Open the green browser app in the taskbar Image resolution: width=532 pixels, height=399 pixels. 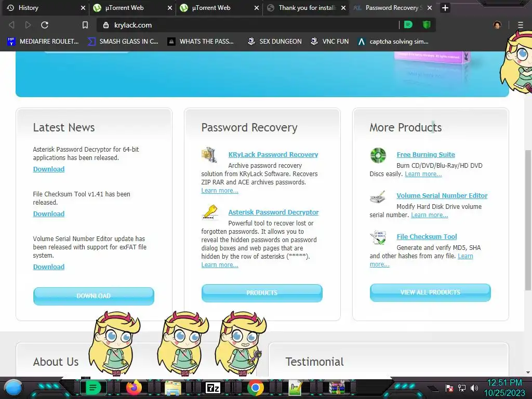93,388
